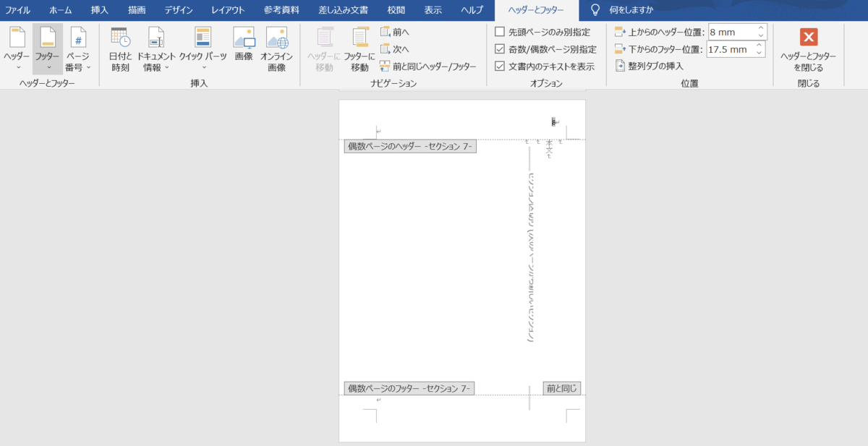Switch to the 描画 tab
The height and width of the screenshot is (446, 868).
click(136, 10)
